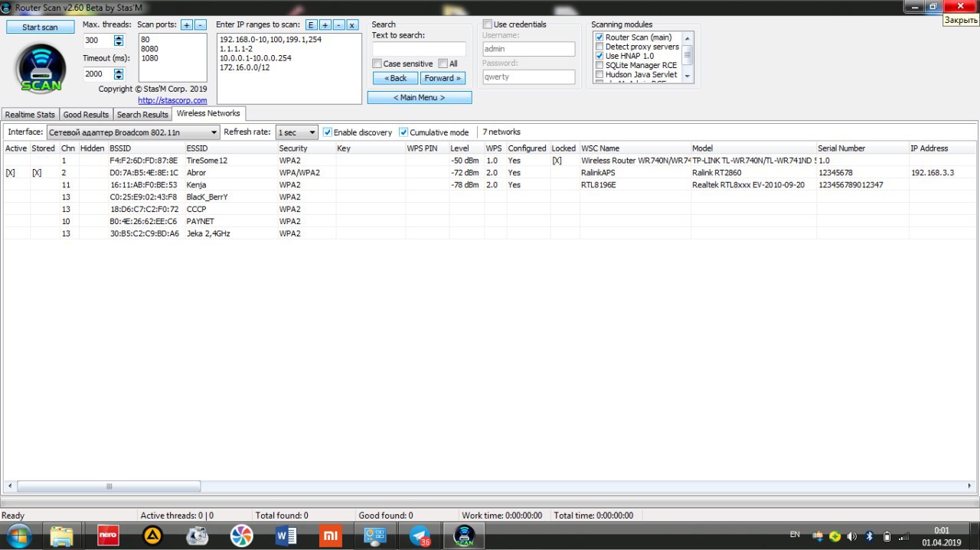Toggle Case sensitive checkbox
The image size is (980, 550).
377,63
